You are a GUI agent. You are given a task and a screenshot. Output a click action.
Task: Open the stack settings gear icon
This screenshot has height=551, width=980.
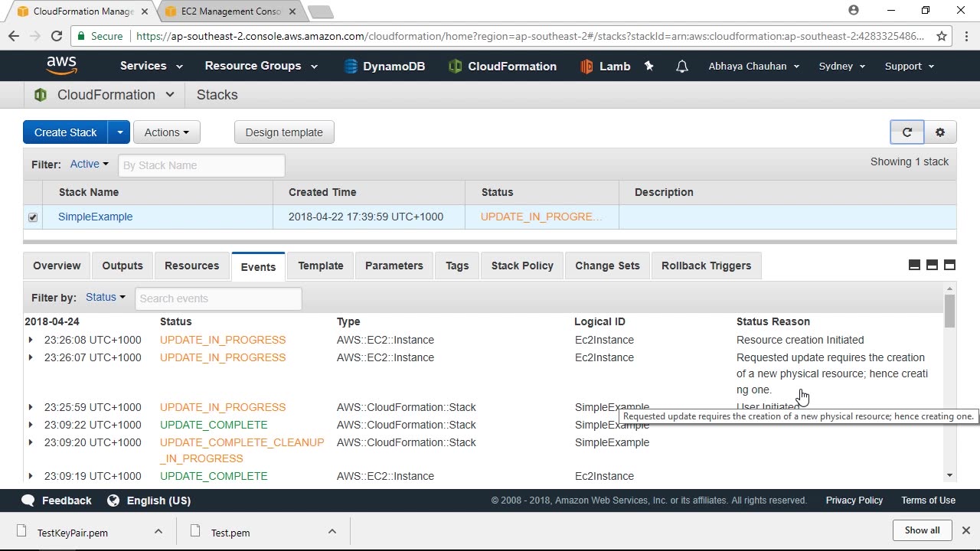pos(940,132)
